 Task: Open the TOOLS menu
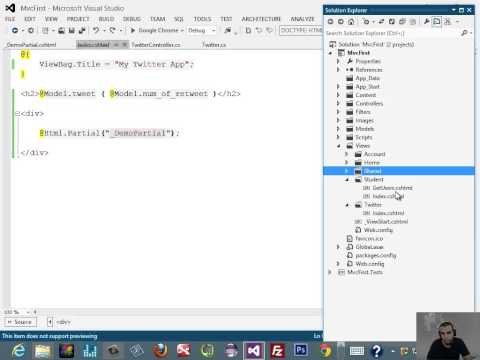[202, 19]
